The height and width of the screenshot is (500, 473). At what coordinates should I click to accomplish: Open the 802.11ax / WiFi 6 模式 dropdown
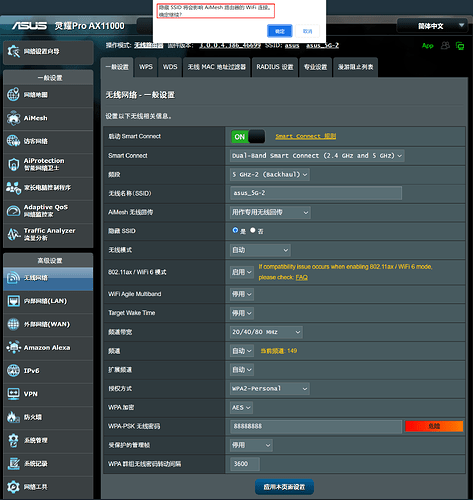coord(242,272)
